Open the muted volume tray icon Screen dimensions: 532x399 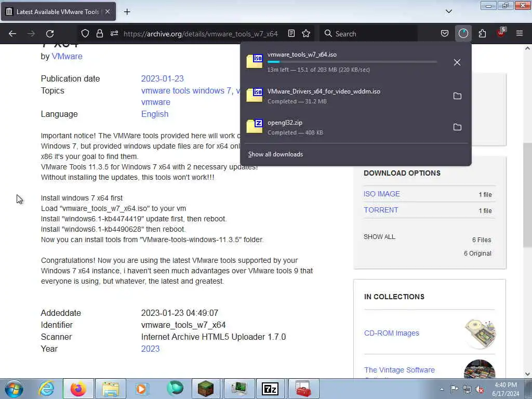(x=480, y=390)
